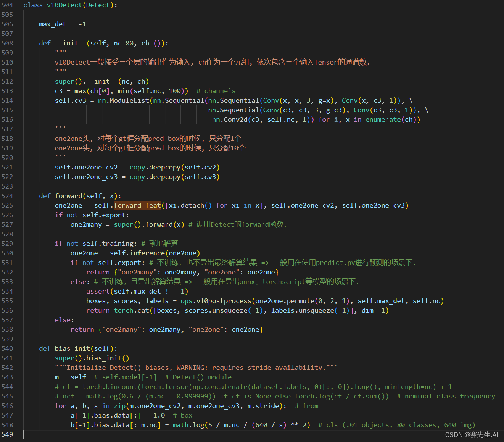This screenshot has width=504, height=442.
Task: Click ops.v10postprocess on line 535
Action: 216,301
